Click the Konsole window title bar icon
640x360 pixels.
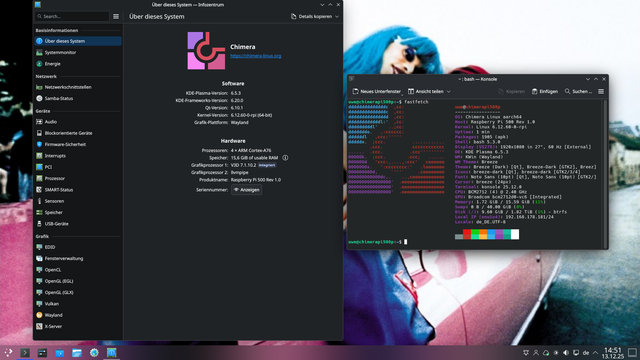coord(352,79)
